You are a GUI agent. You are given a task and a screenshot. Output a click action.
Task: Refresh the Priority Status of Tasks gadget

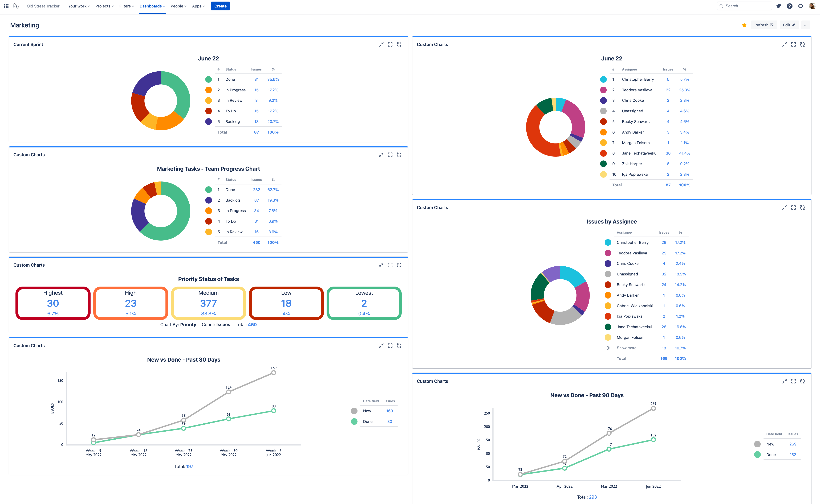[x=399, y=265]
